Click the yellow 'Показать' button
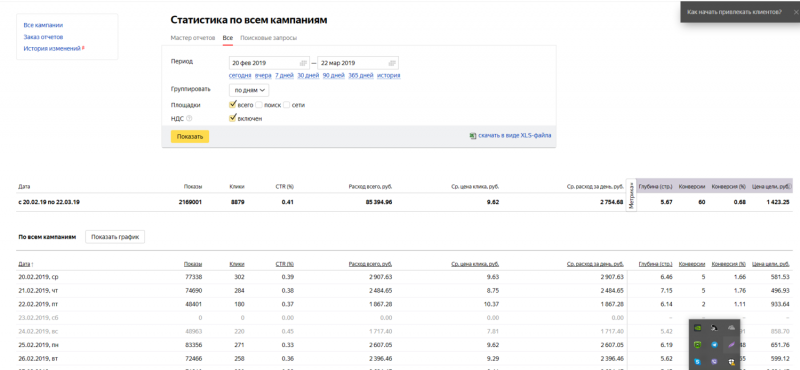Viewport: 800px width, 370px height. click(x=190, y=136)
